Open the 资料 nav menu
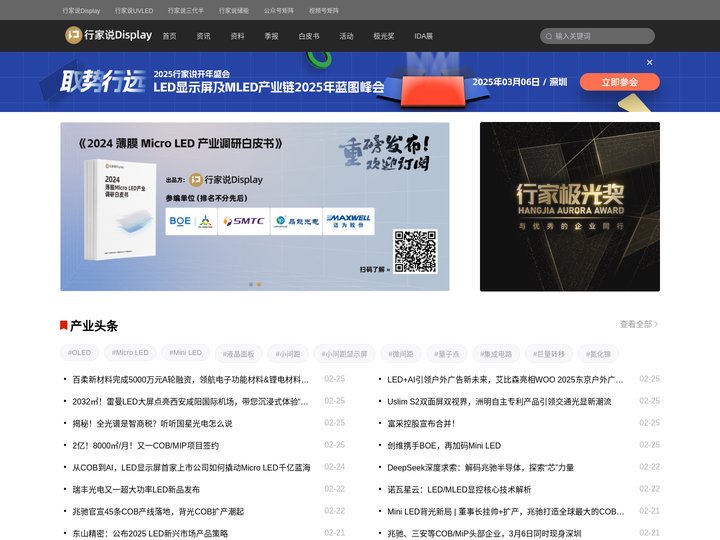The image size is (720, 540). 237,36
